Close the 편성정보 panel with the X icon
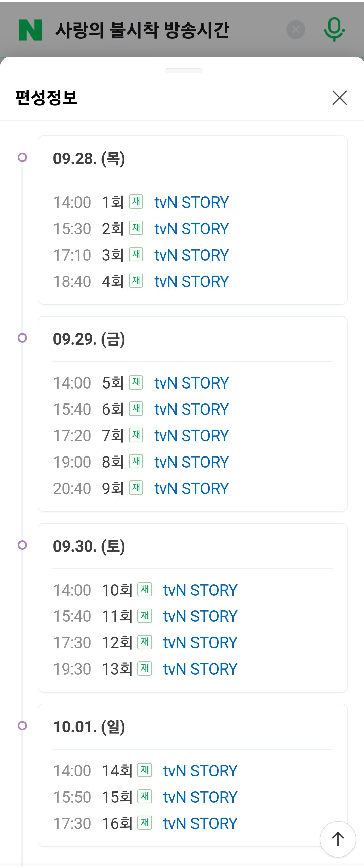Image resolution: width=364 pixels, height=868 pixels. 340,98
